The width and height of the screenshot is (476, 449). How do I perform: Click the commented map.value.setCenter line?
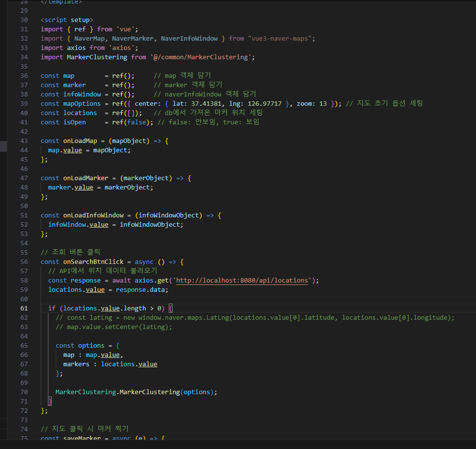point(114,327)
